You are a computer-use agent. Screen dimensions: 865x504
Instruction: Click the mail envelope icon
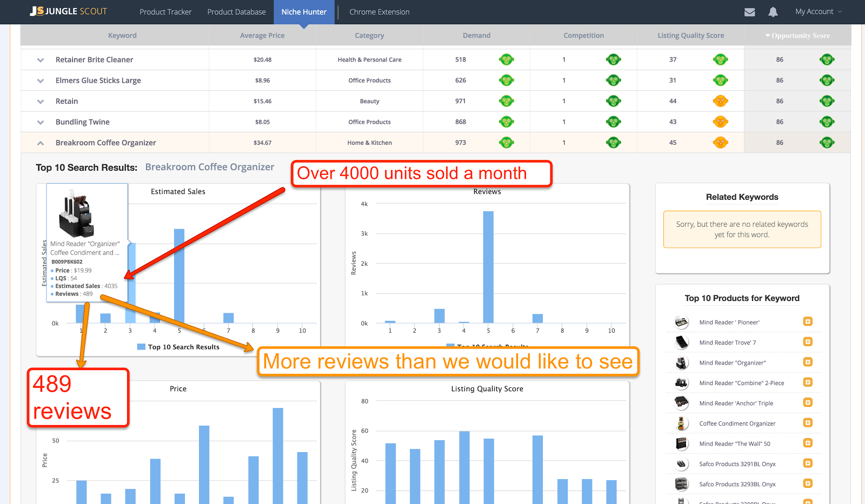[x=749, y=12]
